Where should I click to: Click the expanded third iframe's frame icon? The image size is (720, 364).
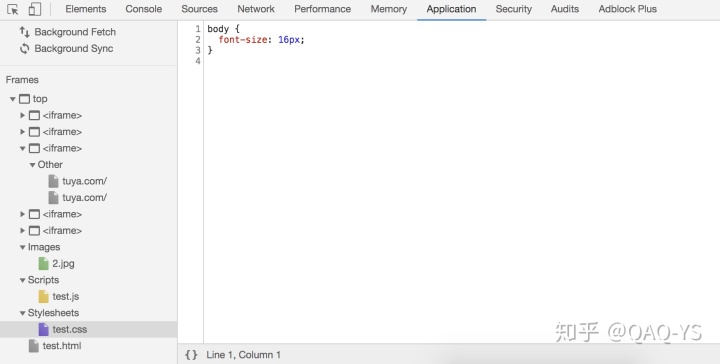coord(34,148)
